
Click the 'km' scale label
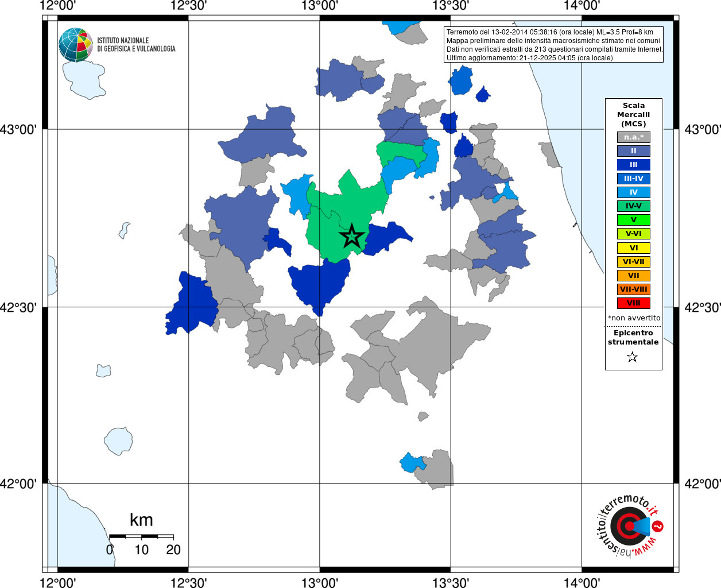click(x=141, y=520)
